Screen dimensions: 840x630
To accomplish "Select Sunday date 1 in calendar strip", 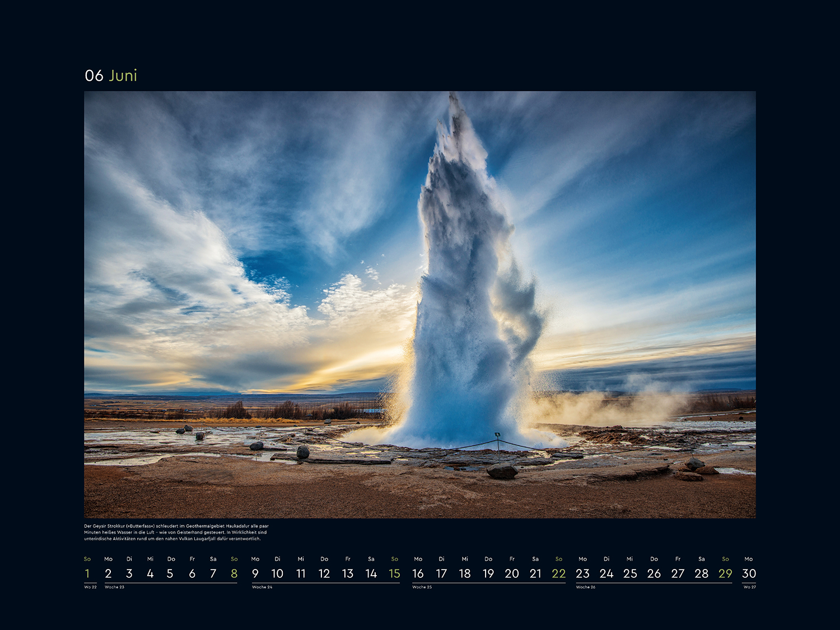I will [87, 573].
